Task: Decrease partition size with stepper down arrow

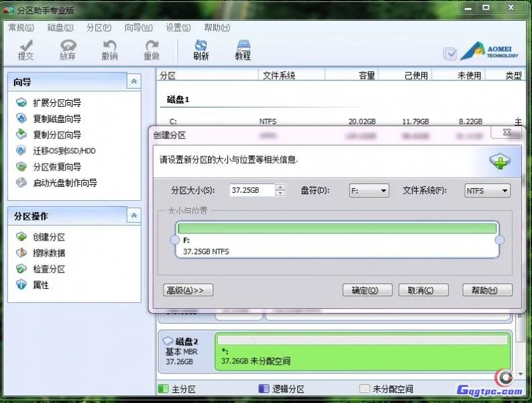Action: coord(280,193)
